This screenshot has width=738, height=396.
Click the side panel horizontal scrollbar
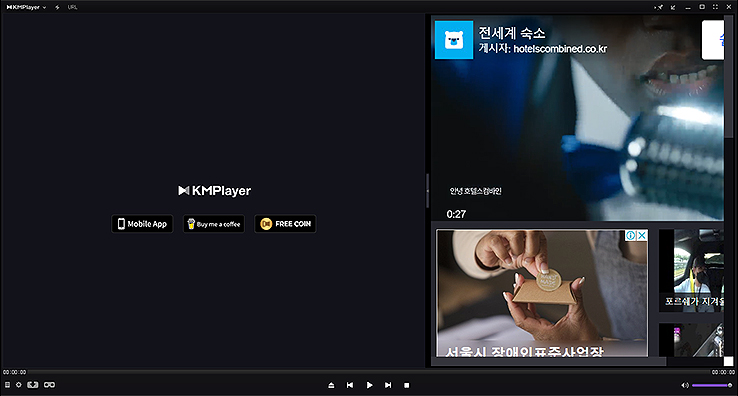tap(548, 362)
